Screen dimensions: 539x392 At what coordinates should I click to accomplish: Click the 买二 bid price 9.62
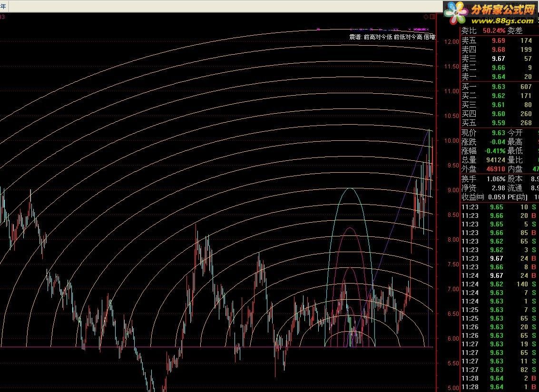pos(499,96)
